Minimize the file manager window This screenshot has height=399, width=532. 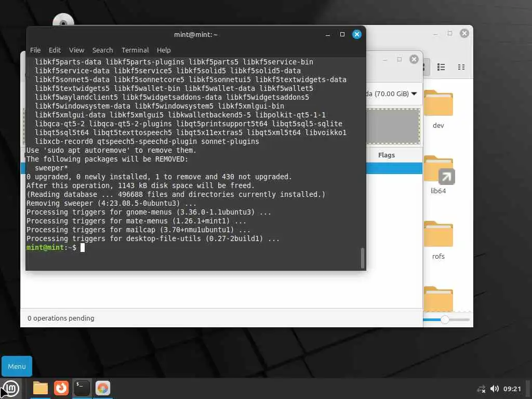pos(435,34)
